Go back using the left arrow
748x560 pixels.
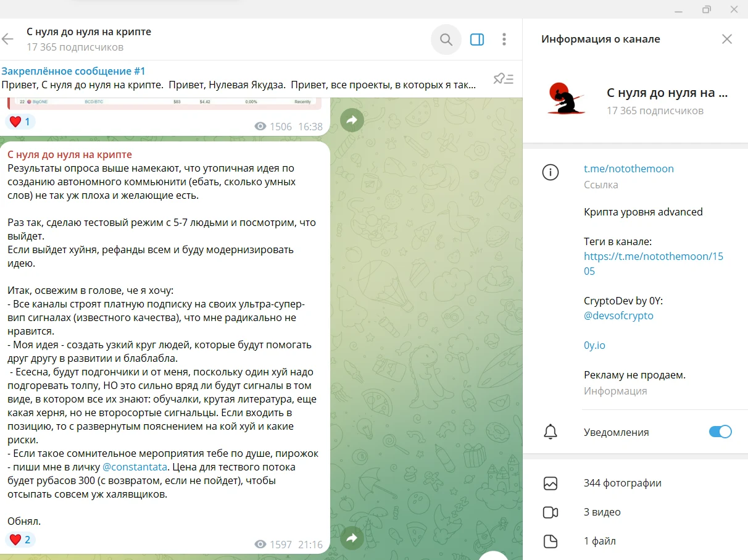tap(7, 40)
